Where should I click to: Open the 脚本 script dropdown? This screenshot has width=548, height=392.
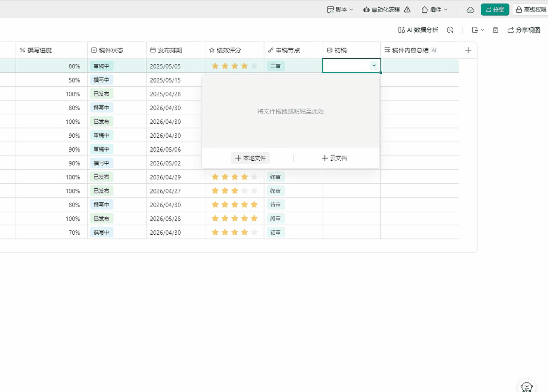[340, 9]
